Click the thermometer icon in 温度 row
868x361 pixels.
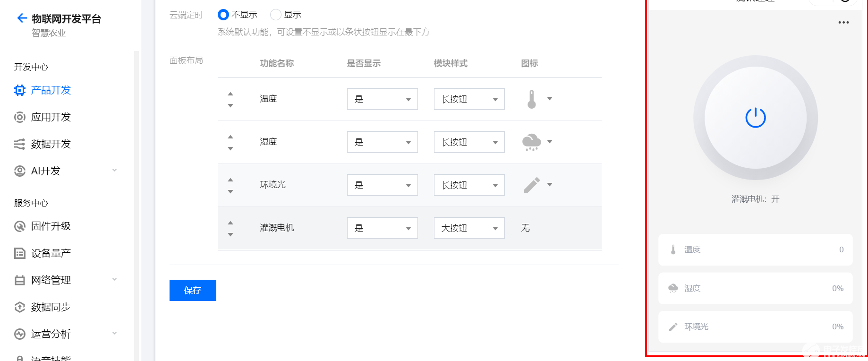(532, 99)
